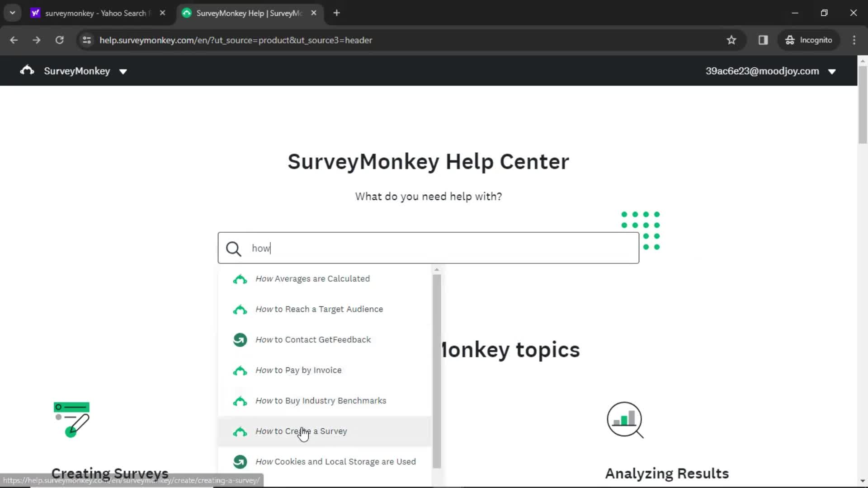Click GetFeedback icon beside 'How Cookies and Local Storage'
Image resolution: width=868 pixels, height=488 pixels.
click(240, 462)
